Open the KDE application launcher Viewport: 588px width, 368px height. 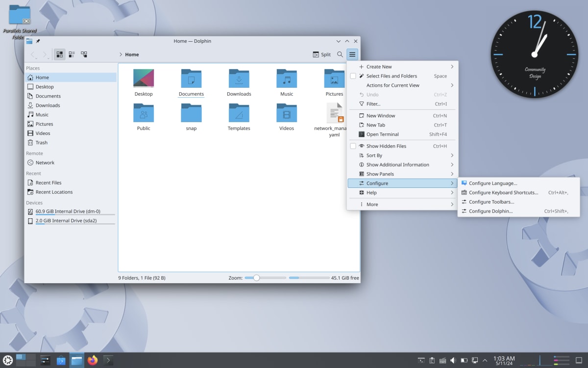(x=8, y=361)
